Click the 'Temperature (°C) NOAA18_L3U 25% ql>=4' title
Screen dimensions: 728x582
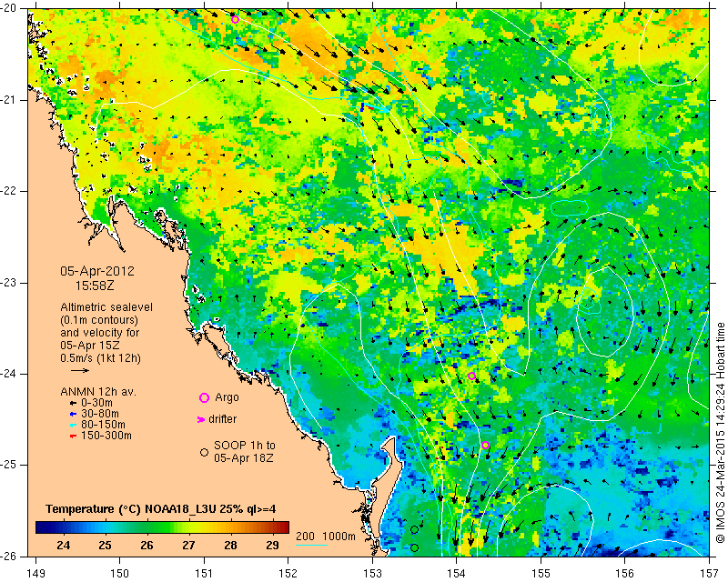point(161,509)
